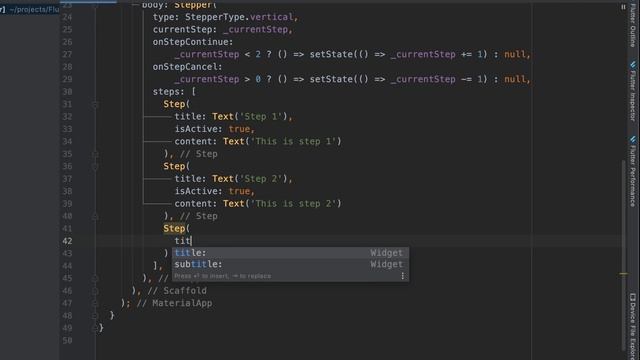Click the highlighted 'Step(' on line 41
640x360 pixels.
click(177, 229)
